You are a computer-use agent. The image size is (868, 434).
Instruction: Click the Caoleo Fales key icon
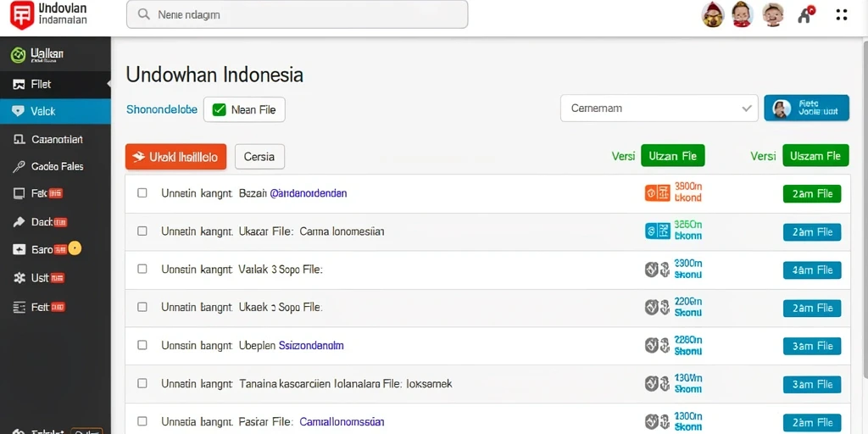(x=19, y=167)
